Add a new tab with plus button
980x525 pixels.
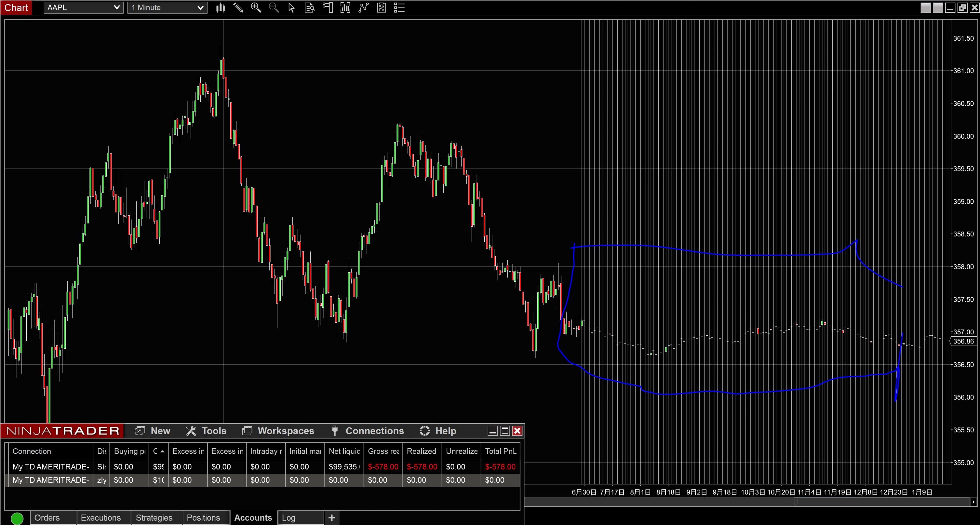click(332, 518)
